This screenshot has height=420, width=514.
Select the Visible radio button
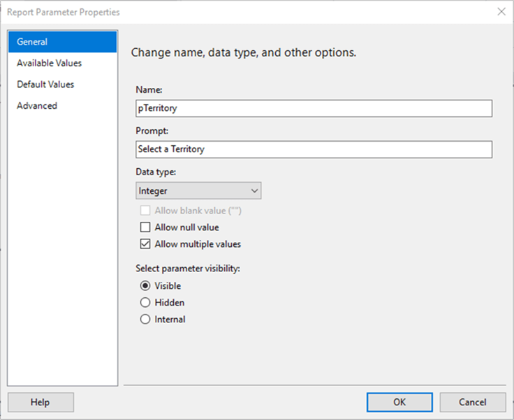(x=145, y=285)
